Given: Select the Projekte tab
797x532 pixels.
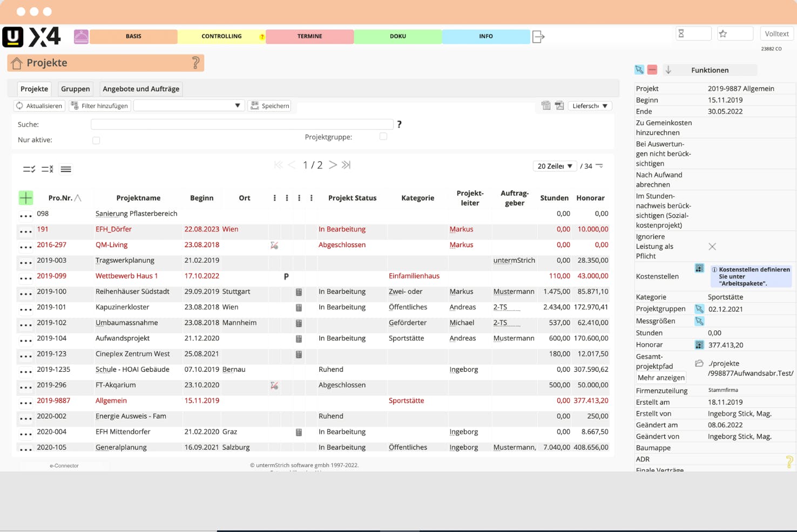Looking at the screenshot, I should pyautogui.click(x=34, y=89).
